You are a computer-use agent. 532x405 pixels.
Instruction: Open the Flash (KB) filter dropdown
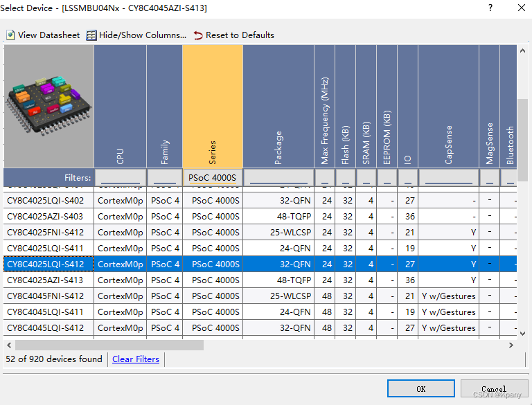tap(345, 177)
